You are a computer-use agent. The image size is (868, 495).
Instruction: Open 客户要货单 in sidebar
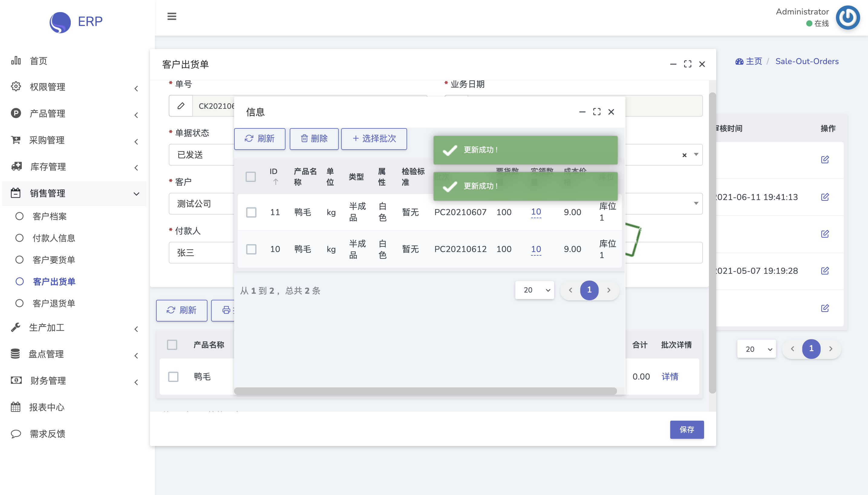[54, 260]
